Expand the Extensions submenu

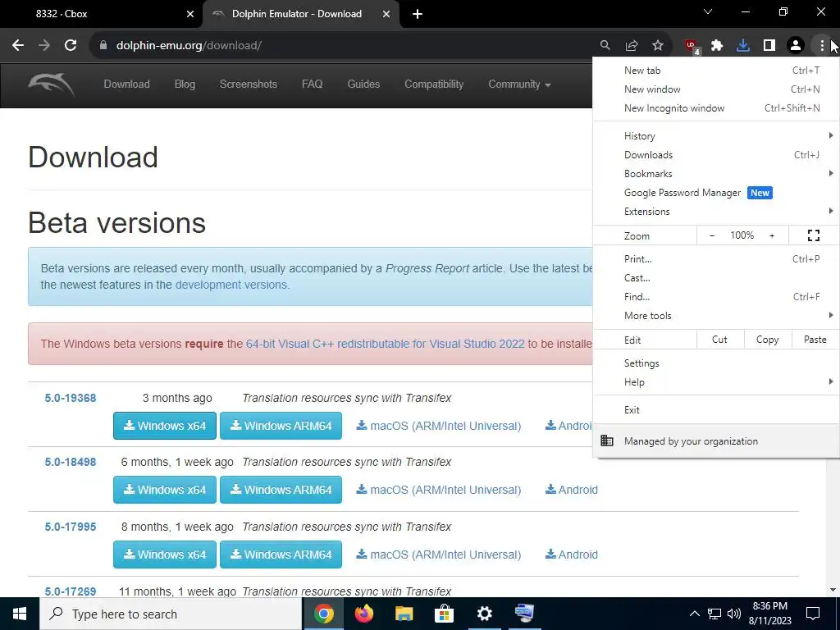tap(716, 212)
